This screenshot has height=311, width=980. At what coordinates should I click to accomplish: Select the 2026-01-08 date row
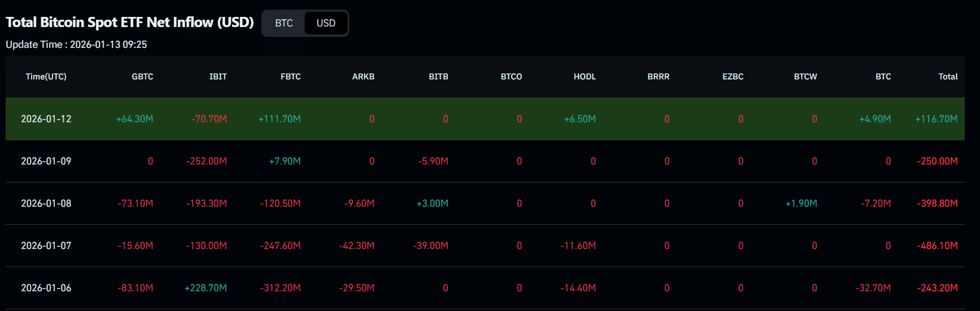(x=46, y=203)
